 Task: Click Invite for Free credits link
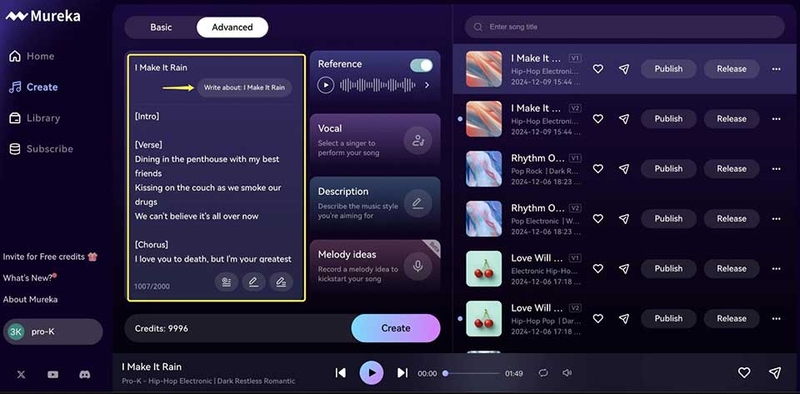(50, 257)
